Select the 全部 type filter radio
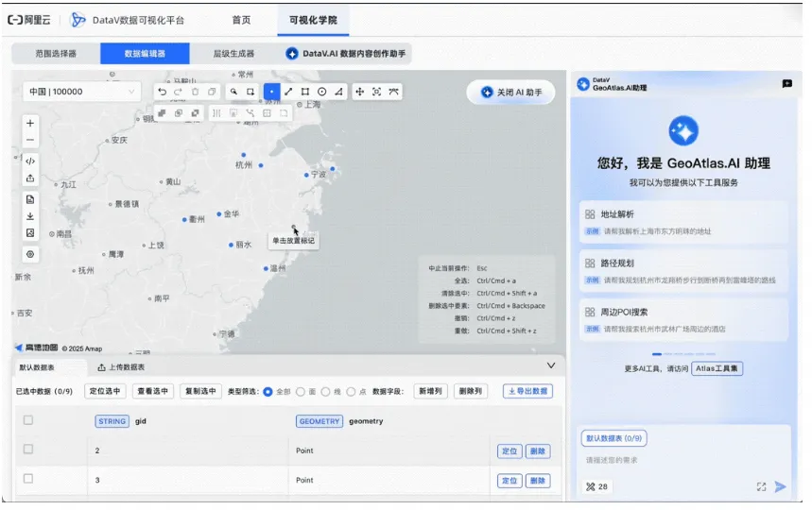The width and height of the screenshot is (812, 510). coord(268,392)
